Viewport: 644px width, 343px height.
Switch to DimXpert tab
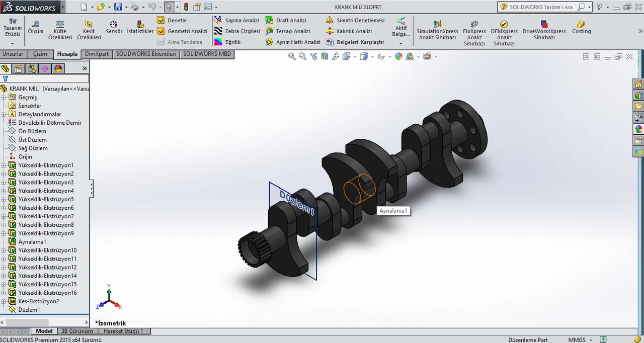coord(97,54)
